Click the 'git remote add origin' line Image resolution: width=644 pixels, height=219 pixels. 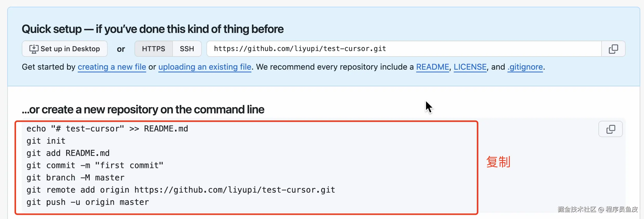(181, 190)
